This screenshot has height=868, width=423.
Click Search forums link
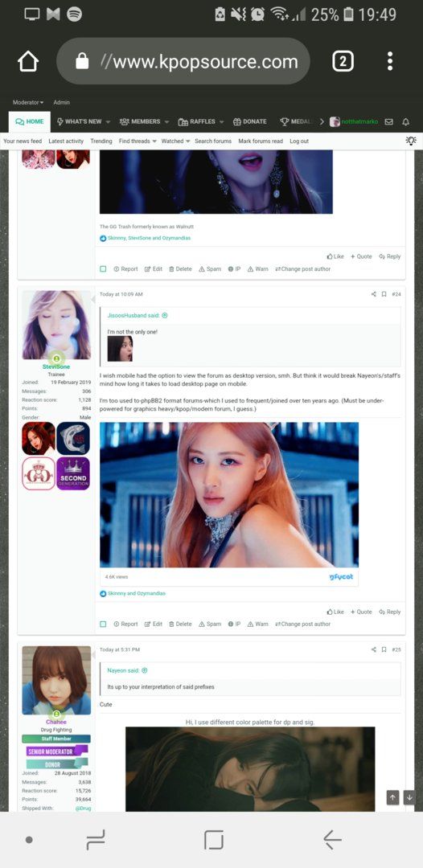click(x=213, y=141)
